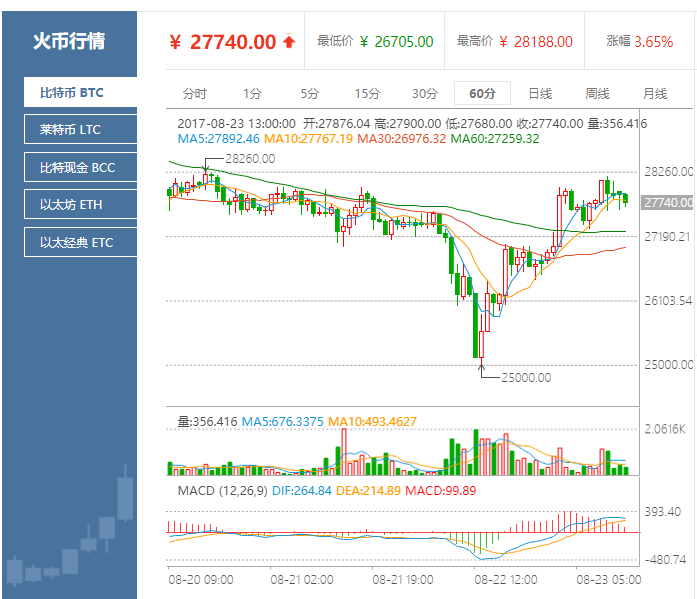Click the -480.74 MACD axis label
The image size is (697, 599).
(665, 560)
